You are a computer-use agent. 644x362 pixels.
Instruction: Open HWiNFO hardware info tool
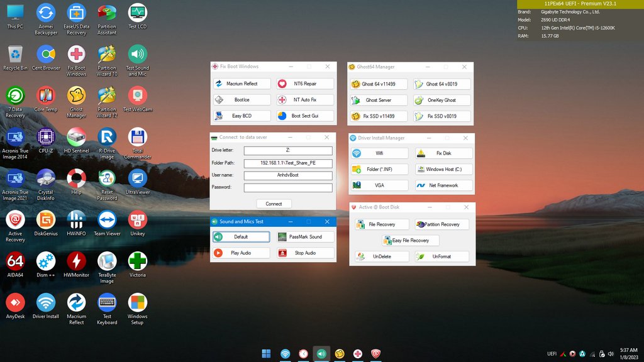pyautogui.click(x=76, y=221)
